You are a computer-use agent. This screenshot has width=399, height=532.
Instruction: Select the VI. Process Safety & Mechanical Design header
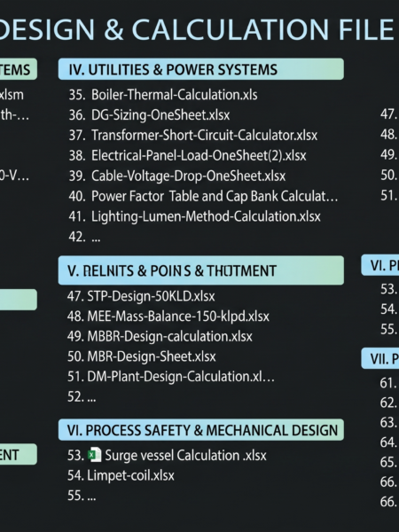[x=201, y=430]
